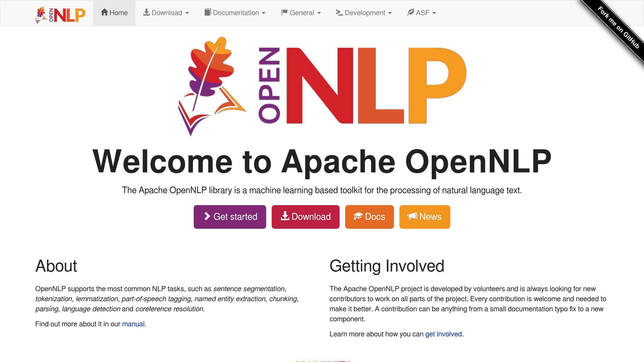
Task: Click the manual link in the About section
Action: [133, 324]
